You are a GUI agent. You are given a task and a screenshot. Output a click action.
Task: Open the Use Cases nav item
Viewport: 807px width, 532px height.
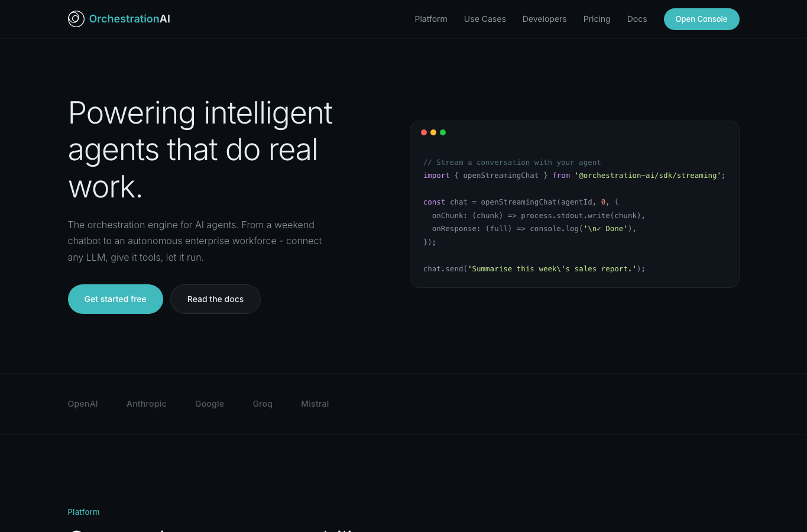(x=485, y=19)
